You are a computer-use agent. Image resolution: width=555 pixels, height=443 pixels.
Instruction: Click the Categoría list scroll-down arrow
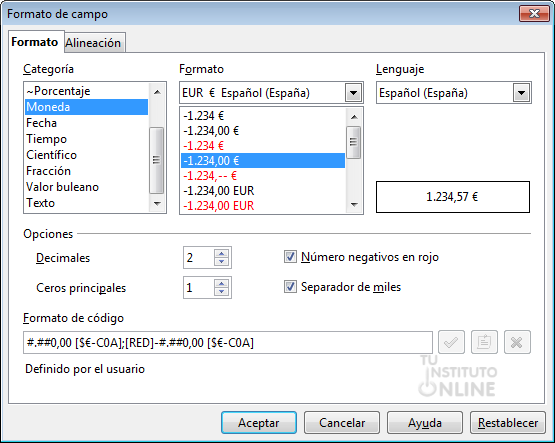coord(157,203)
